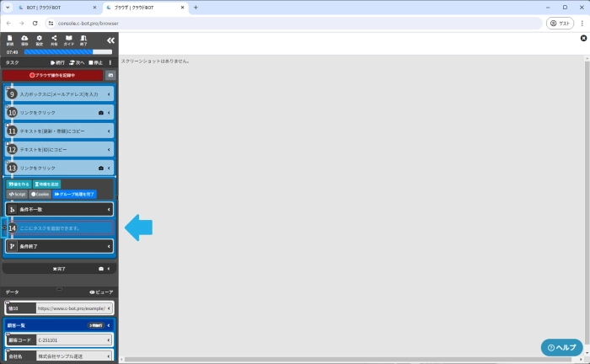Select task 14 placeholder ここにタスクを追加できます

pos(60,227)
